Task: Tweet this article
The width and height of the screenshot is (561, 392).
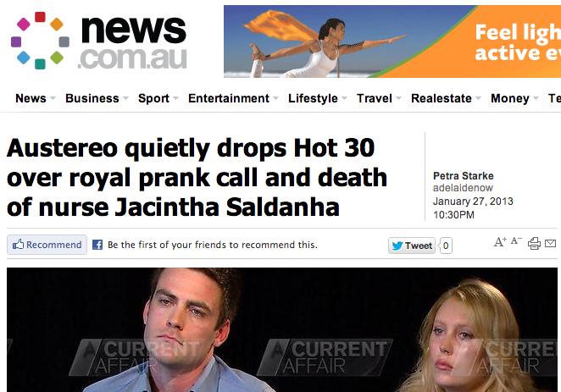Action: click(412, 246)
